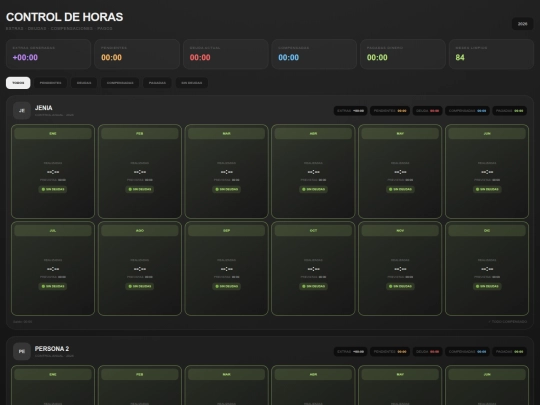The image size is (540, 405).
Task: Open Jenia's NOV month header
Action: coord(400,231)
